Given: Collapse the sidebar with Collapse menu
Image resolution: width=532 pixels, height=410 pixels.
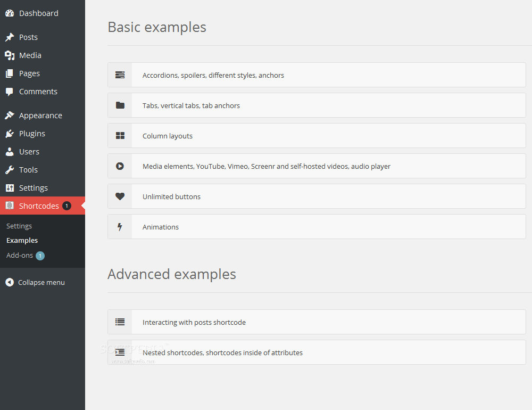Looking at the screenshot, I should coord(41,282).
